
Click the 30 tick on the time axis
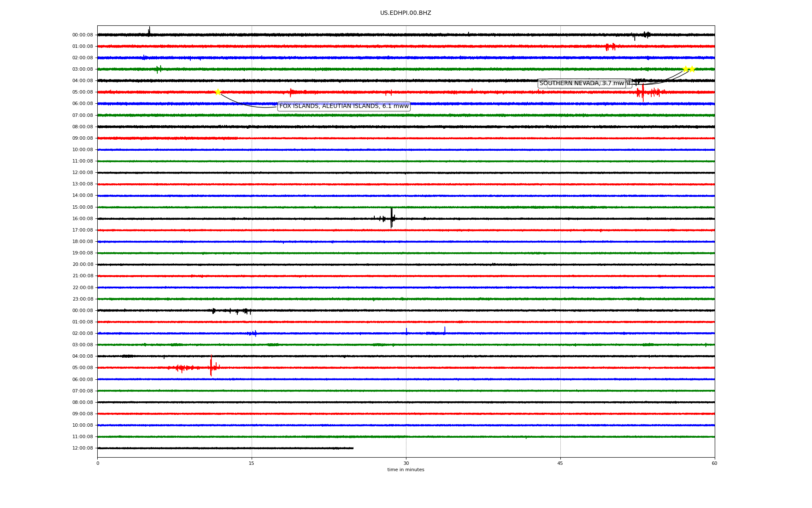[x=406, y=463]
